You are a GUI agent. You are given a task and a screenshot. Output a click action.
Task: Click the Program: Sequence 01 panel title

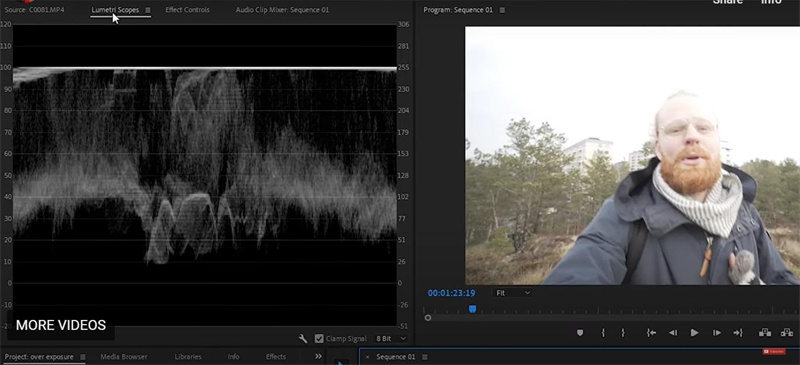(458, 10)
